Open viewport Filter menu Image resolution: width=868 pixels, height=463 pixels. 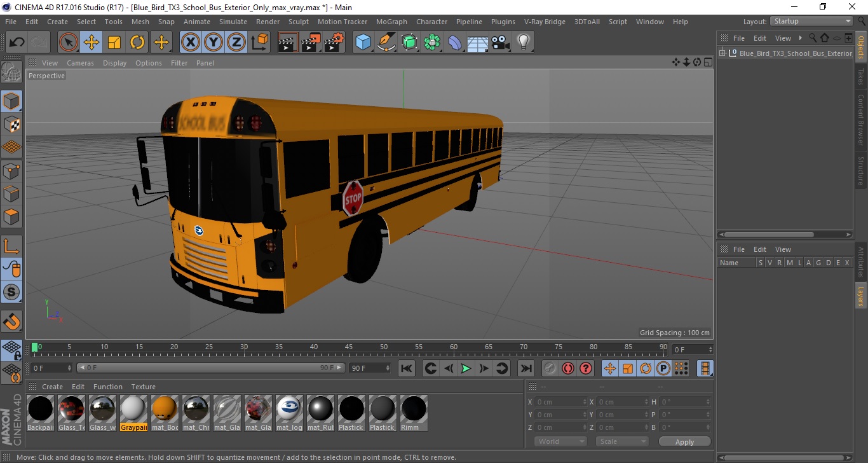click(x=179, y=63)
